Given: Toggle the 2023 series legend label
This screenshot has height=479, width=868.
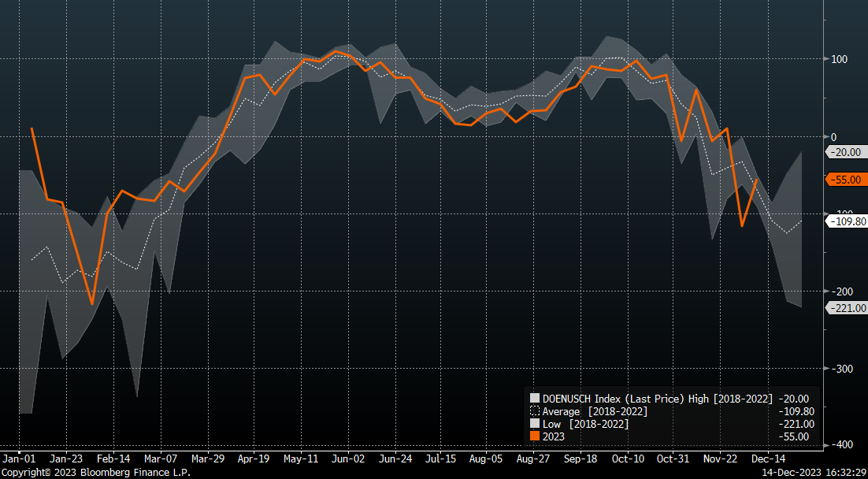Looking at the screenshot, I should [x=554, y=436].
